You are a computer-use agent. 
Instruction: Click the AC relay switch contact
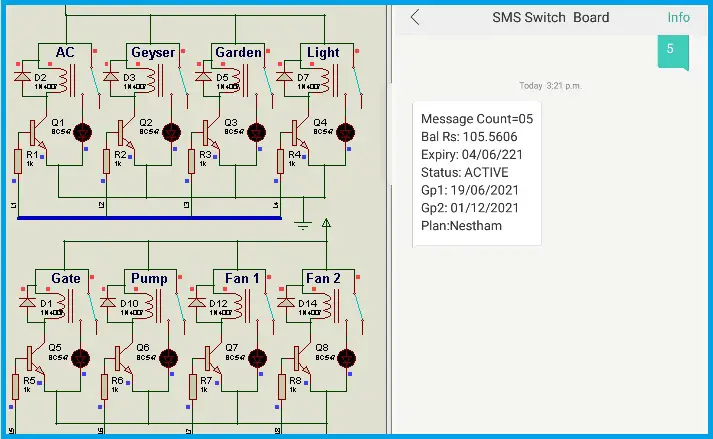click(95, 81)
